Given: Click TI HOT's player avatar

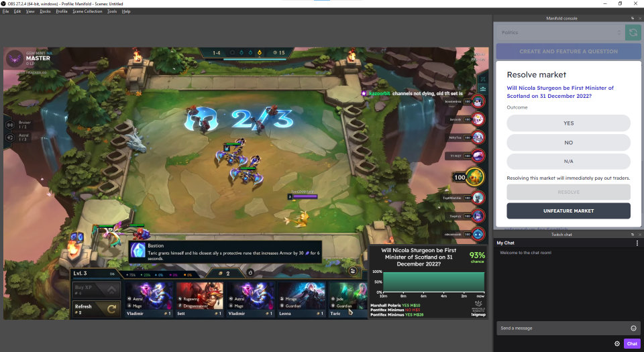Looking at the screenshot, I should [478, 156].
